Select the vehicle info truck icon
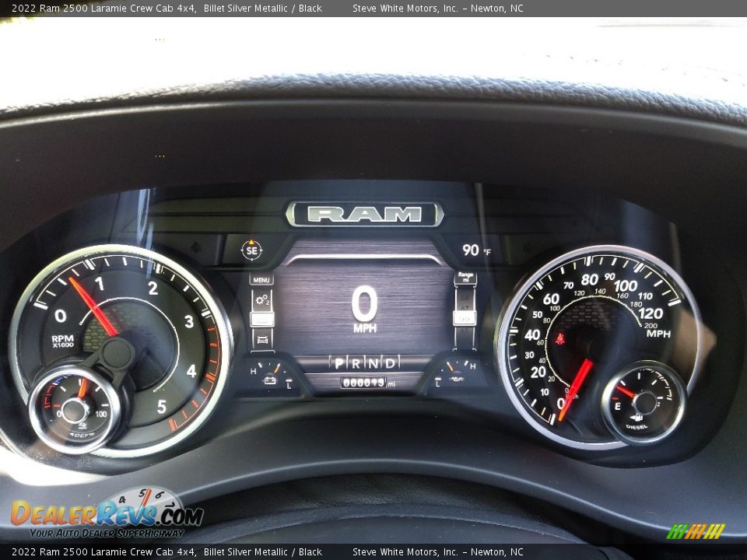This screenshot has width=747, height=560. [262, 339]
